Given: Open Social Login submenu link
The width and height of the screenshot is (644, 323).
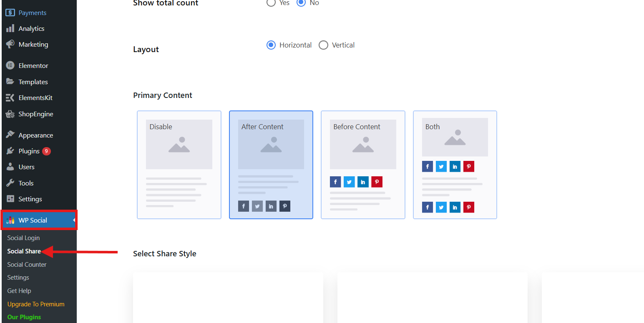Looking at the screenshot, I should tap(23, 238).
